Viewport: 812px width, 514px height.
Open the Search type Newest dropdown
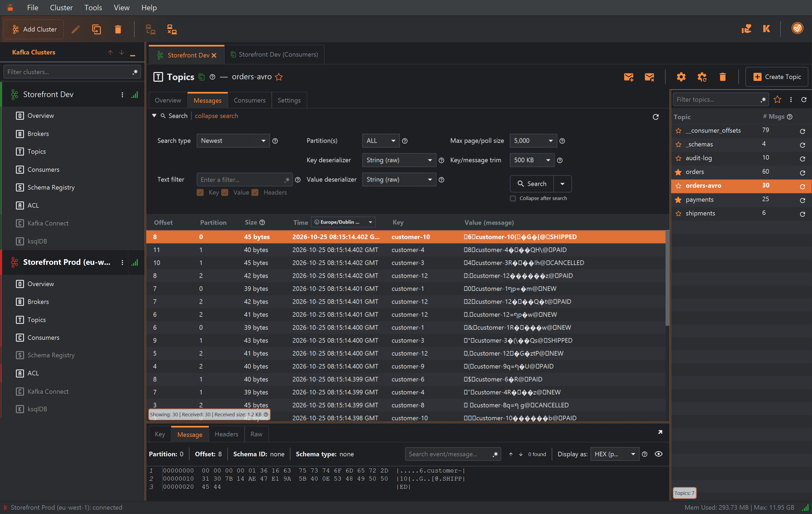[233, 141]
